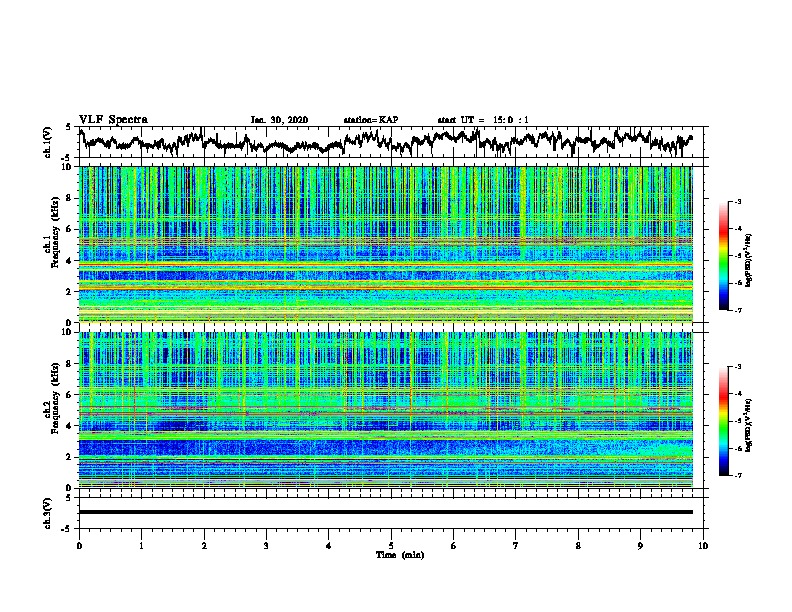The width and height of the screenshot is (792, 612).
Task: Click the date 'Jan. 30, 2020'
Action: [x=279, y=120]
